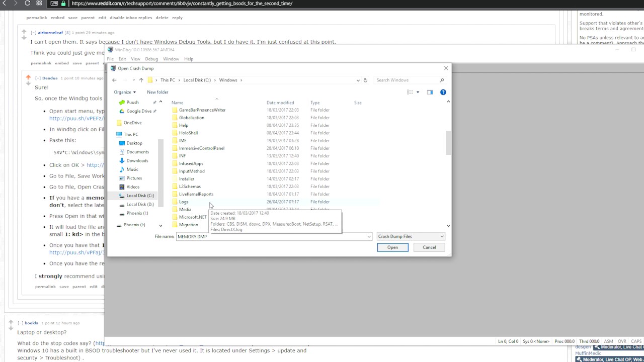644x362 pixels.
Task: Sort by Date modified column
Action: tap(280, 103)
